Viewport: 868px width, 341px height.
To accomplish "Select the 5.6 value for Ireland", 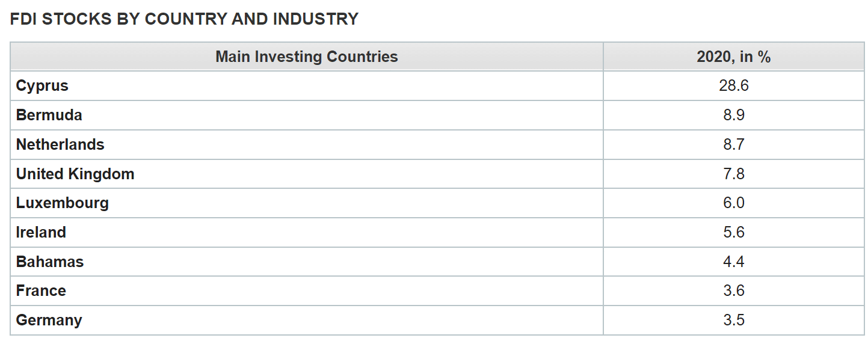I will [x=733, y=232].
